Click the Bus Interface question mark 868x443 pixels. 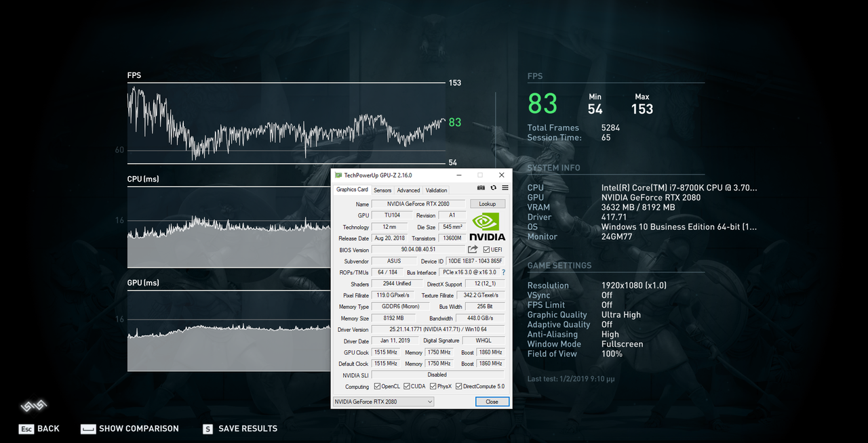[x=503, y=272]
